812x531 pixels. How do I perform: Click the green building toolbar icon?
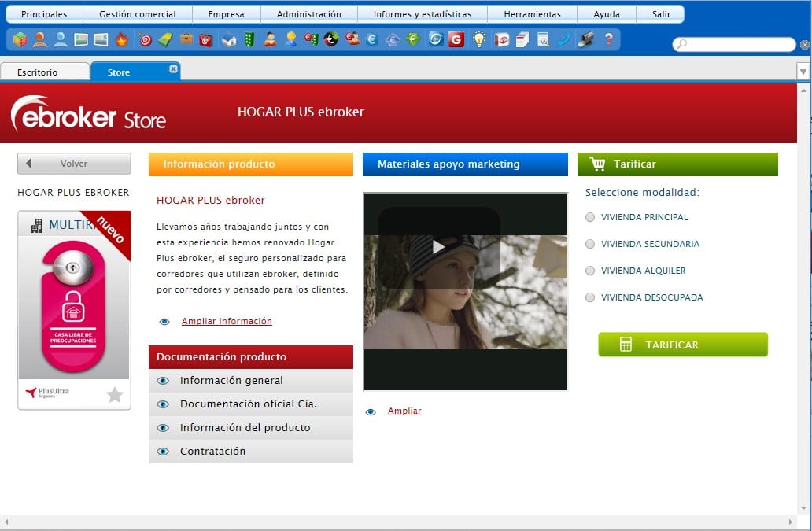tap(249, 40)
